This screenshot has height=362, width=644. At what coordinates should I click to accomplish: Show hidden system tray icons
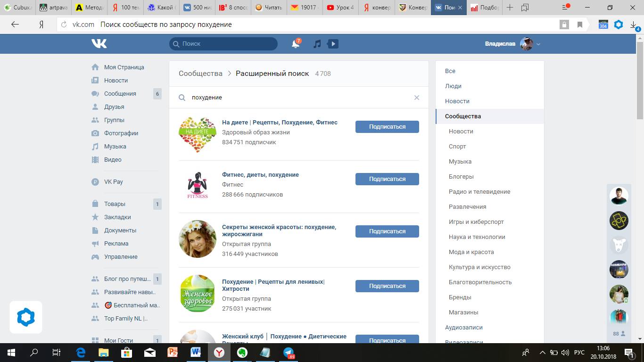[542, 353]
